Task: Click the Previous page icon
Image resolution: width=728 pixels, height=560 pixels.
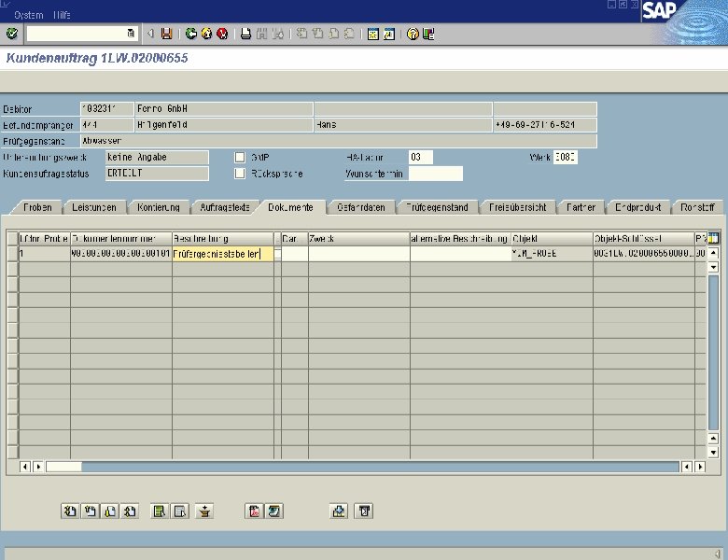Action: (317, 34)
